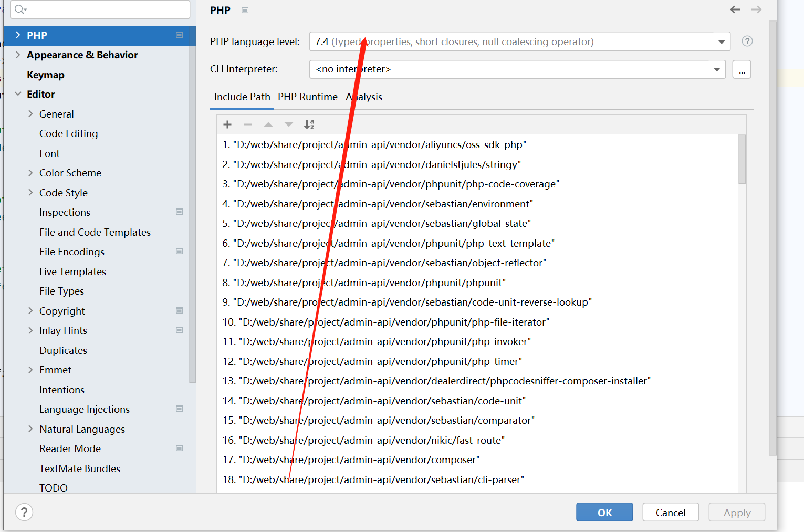
Task: Click the Apply button
Action: tap(737, 513)
